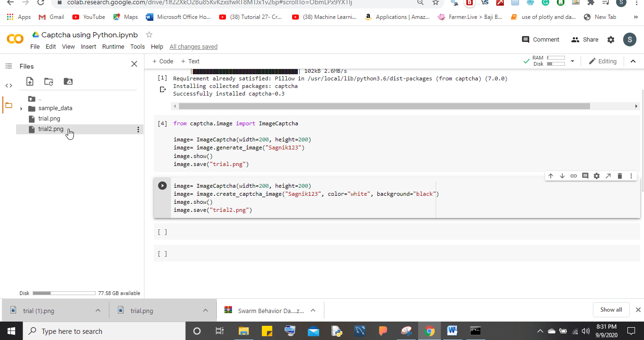Refresh the file browser
This screenshot has width=644, height=340.
point(48,81)
